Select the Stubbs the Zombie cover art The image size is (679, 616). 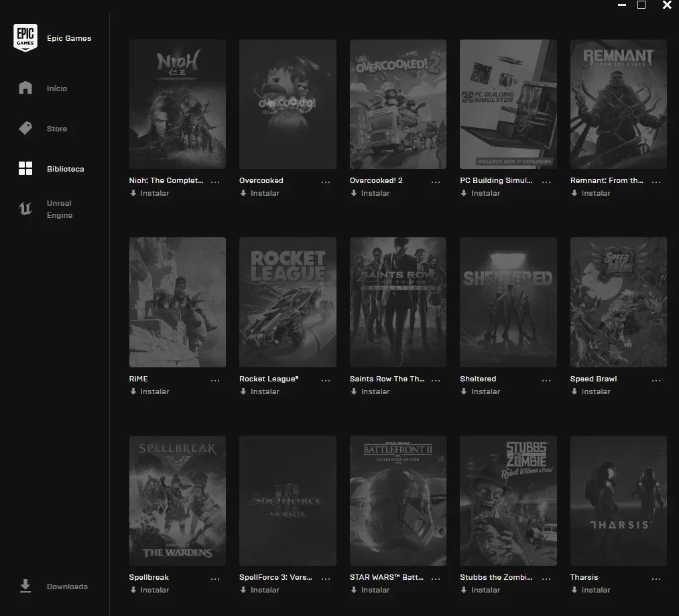[x=508, y=500]
